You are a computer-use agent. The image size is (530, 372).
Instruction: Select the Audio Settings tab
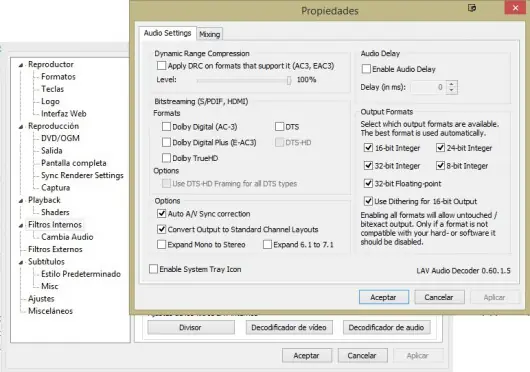167,33
